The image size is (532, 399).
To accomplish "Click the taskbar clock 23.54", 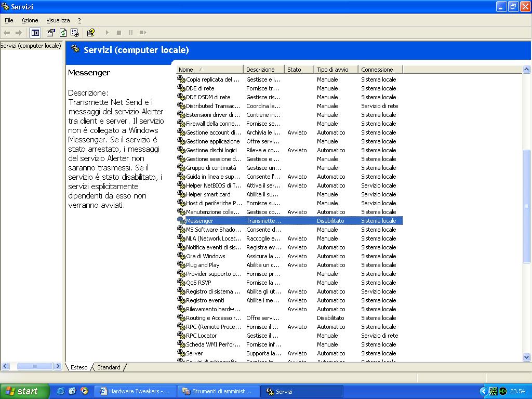I will (517, 391).
